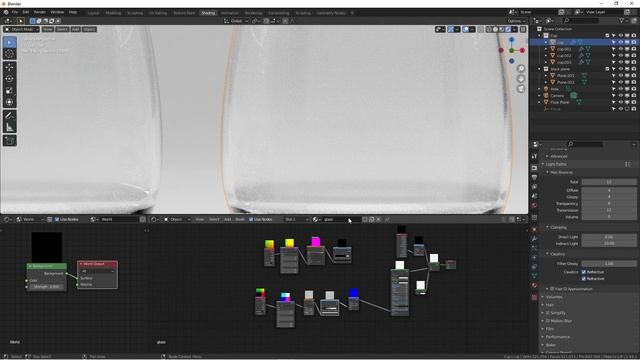Open the Object Mode dropdown

22,29
